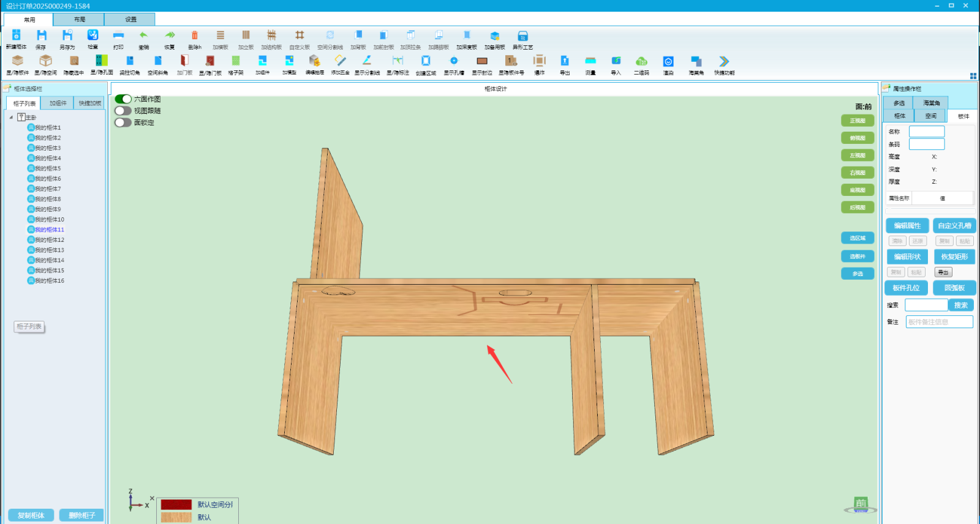Screen dimensions: 980x524
Task: Click the red 默认空间分割 color swatch
Action: click(x=176, y=504)
